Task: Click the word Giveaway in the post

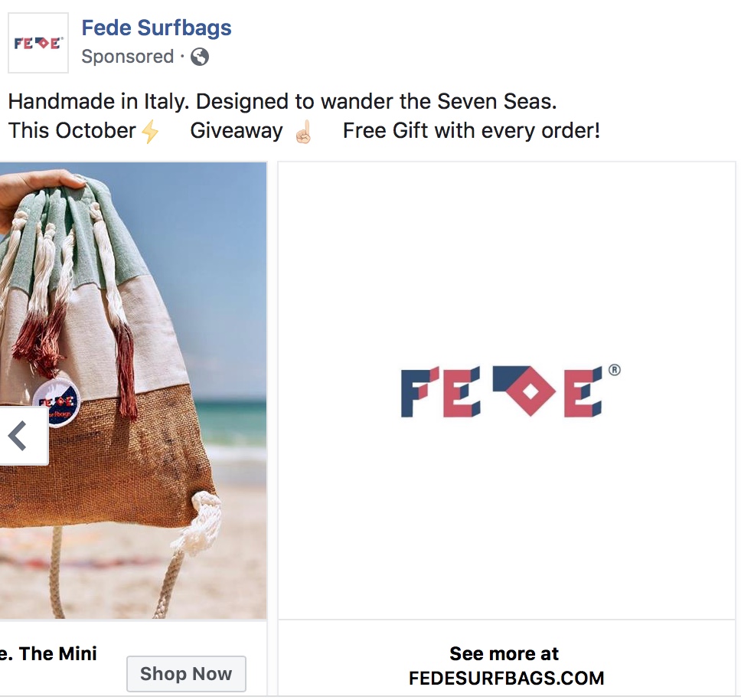Action: [x=237, y=131]
